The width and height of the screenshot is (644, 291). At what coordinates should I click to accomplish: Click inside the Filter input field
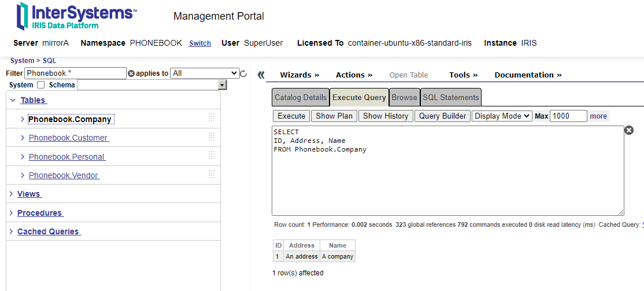76,73
